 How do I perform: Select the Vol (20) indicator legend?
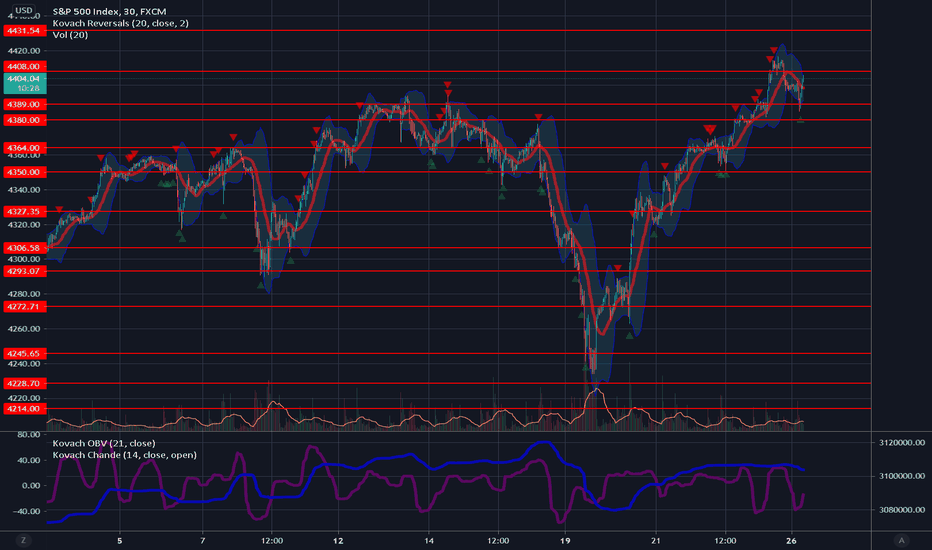coord(70,35)
